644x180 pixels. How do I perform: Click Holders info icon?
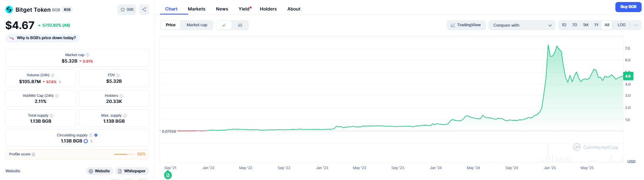[121, 96]
